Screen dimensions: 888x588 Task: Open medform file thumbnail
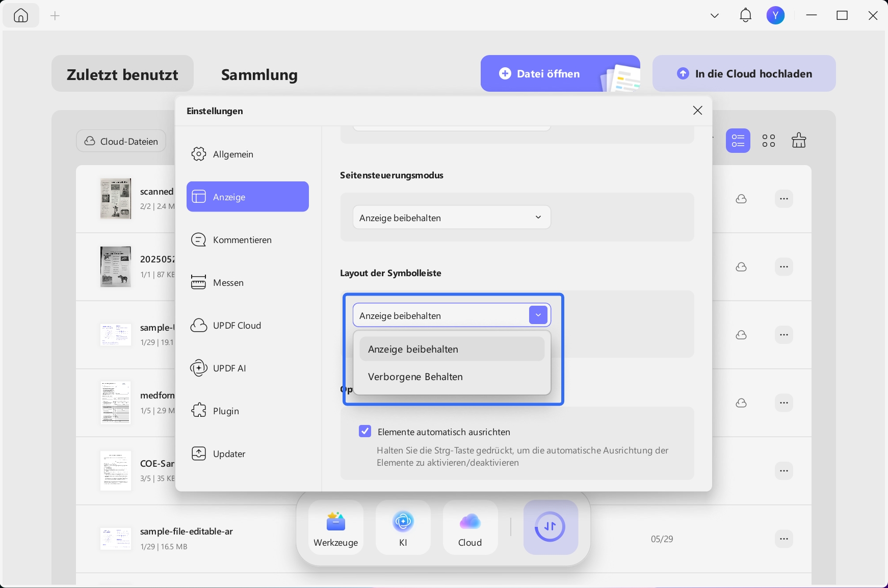116,403
